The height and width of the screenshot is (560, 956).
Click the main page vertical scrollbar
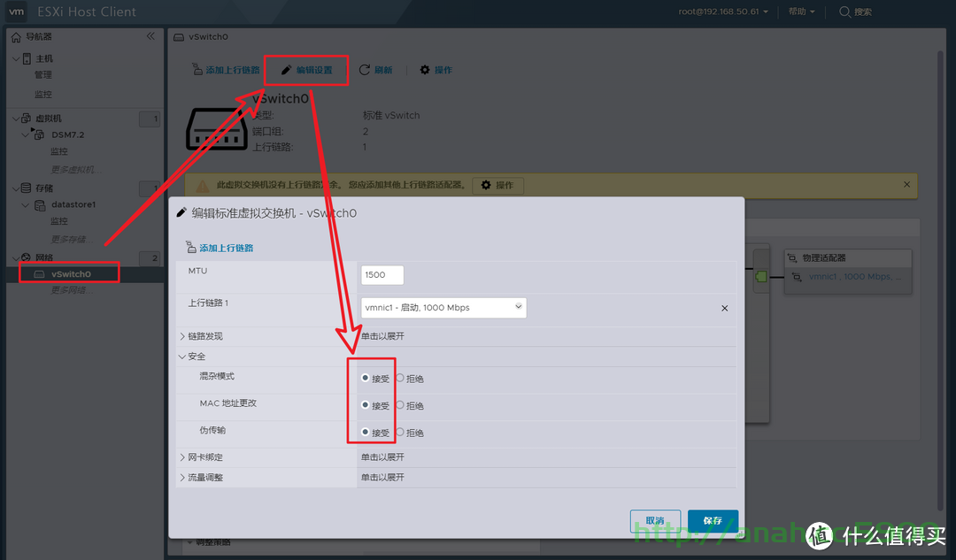coord(941,280)
